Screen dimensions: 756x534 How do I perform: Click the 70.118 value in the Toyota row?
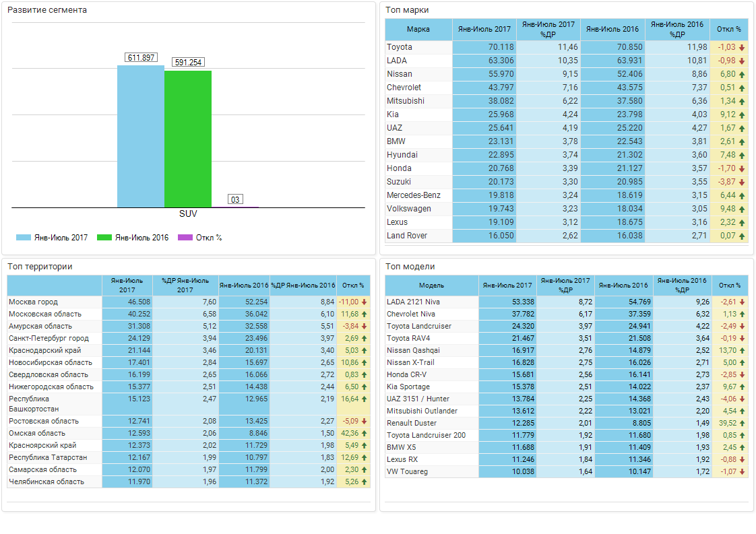point(501,47)
